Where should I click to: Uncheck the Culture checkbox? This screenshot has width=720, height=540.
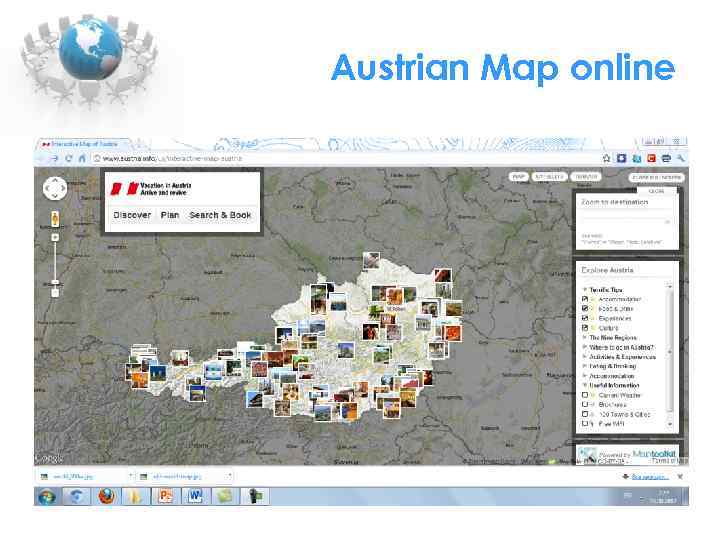(585, 328)
